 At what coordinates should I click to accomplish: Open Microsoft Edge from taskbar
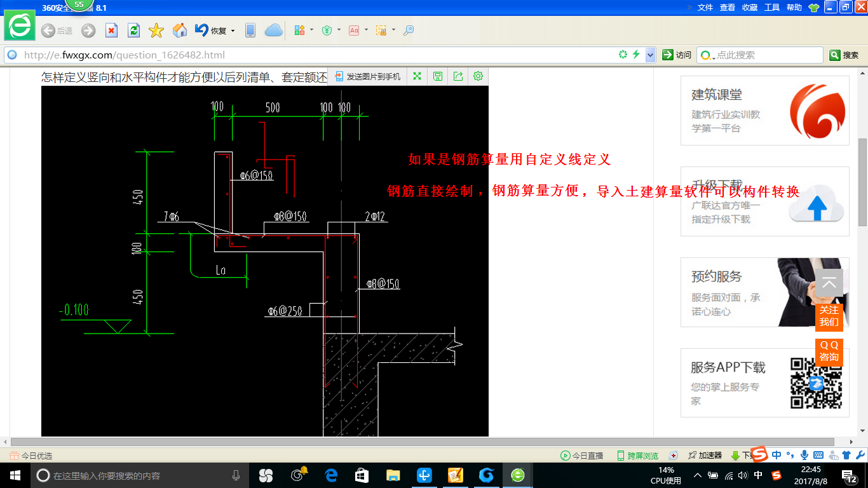330,475
